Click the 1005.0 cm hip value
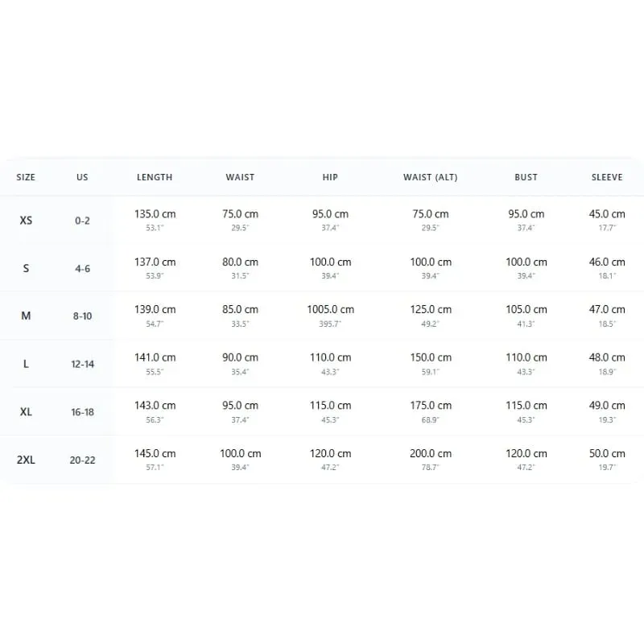 click(x=331, y=310)
